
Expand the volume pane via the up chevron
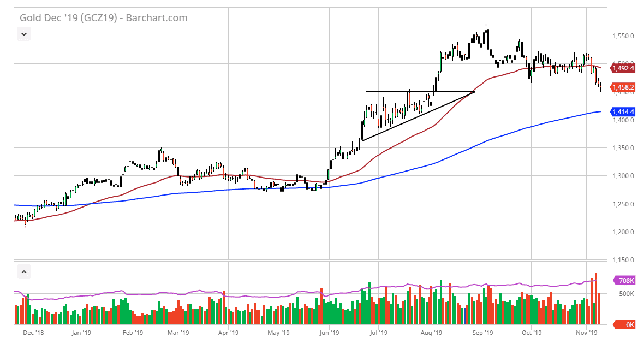point(23,271)
